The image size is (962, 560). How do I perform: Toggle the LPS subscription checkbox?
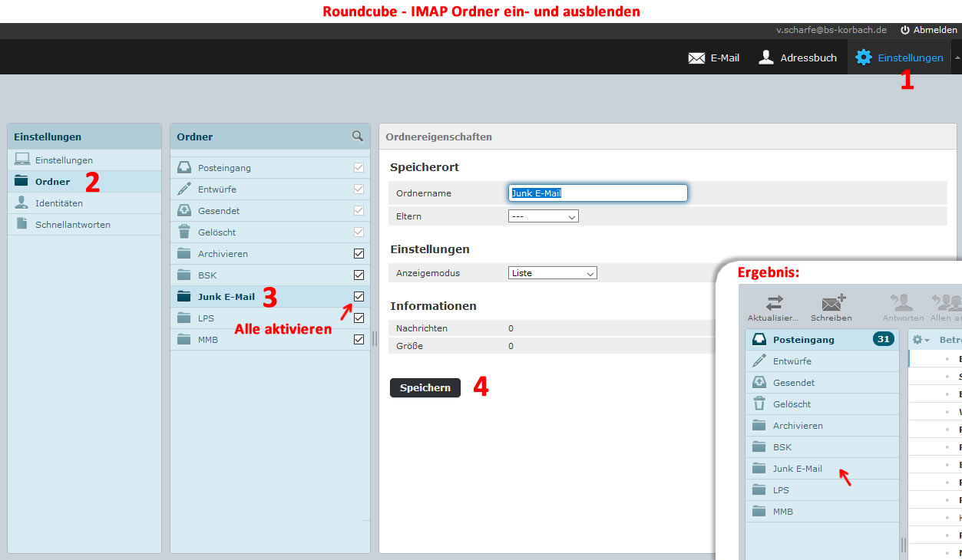[x=359, y=318]
